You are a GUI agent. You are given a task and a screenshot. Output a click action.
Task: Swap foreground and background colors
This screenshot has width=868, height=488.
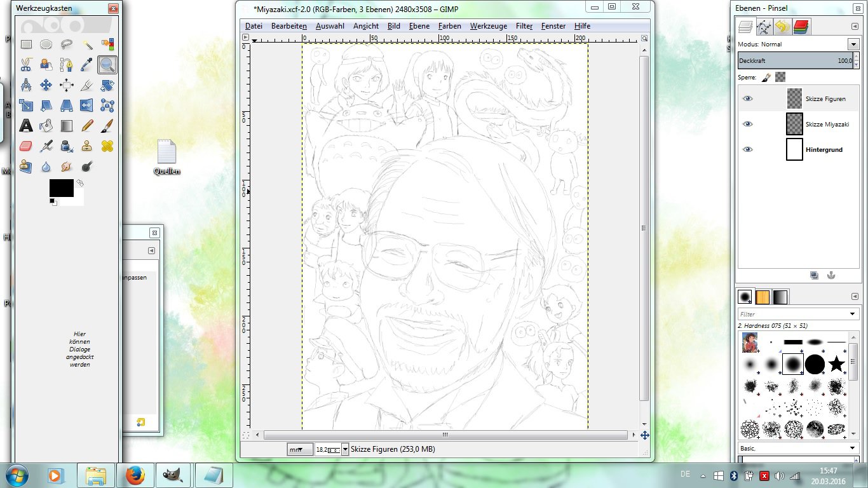coord(79,183)
